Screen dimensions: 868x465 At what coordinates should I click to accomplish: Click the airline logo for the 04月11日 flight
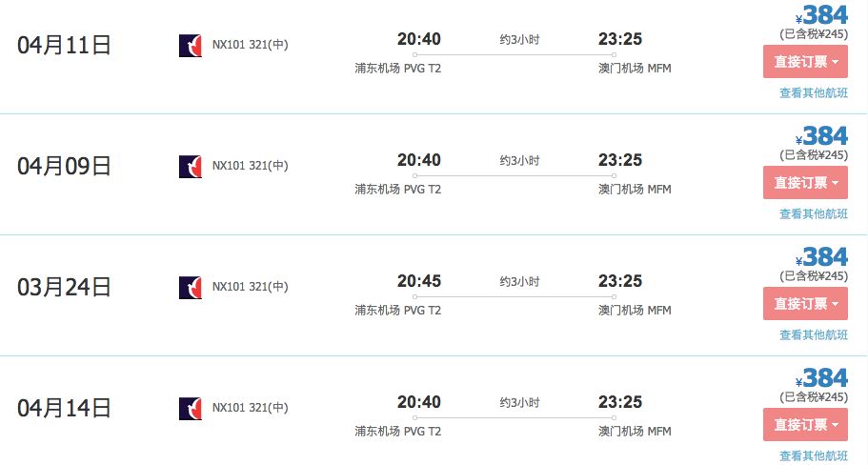[191, 46]
